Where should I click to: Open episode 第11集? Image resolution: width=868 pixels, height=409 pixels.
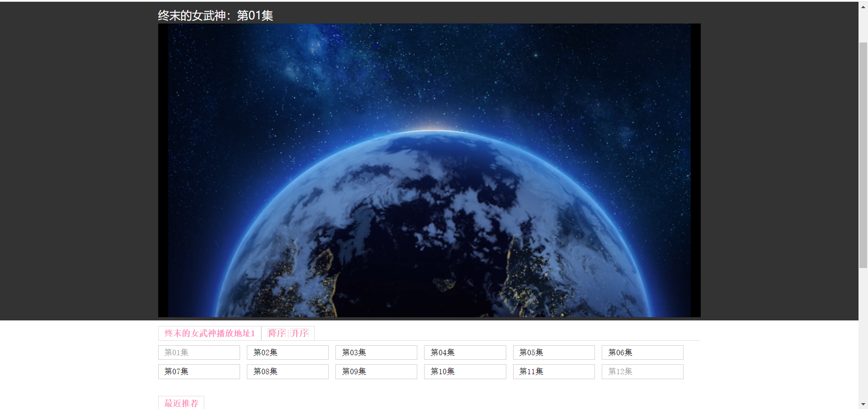[x=554, y=371]
